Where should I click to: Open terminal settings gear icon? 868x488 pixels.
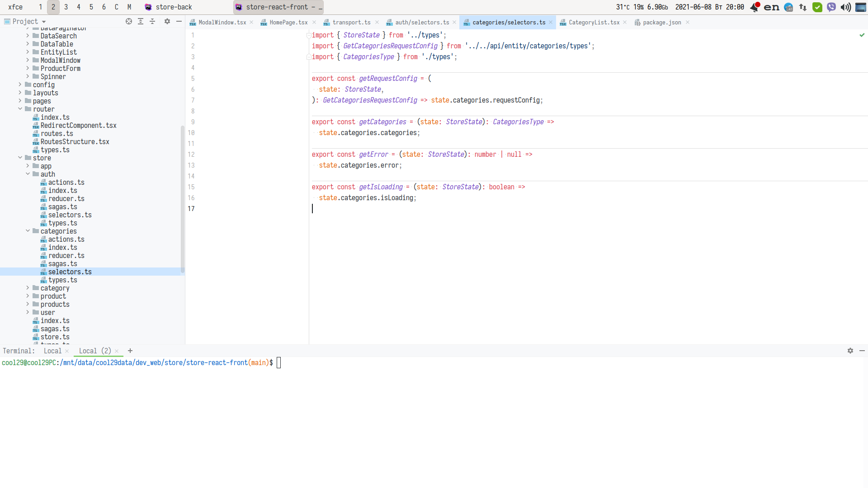[x=850, y=351]
